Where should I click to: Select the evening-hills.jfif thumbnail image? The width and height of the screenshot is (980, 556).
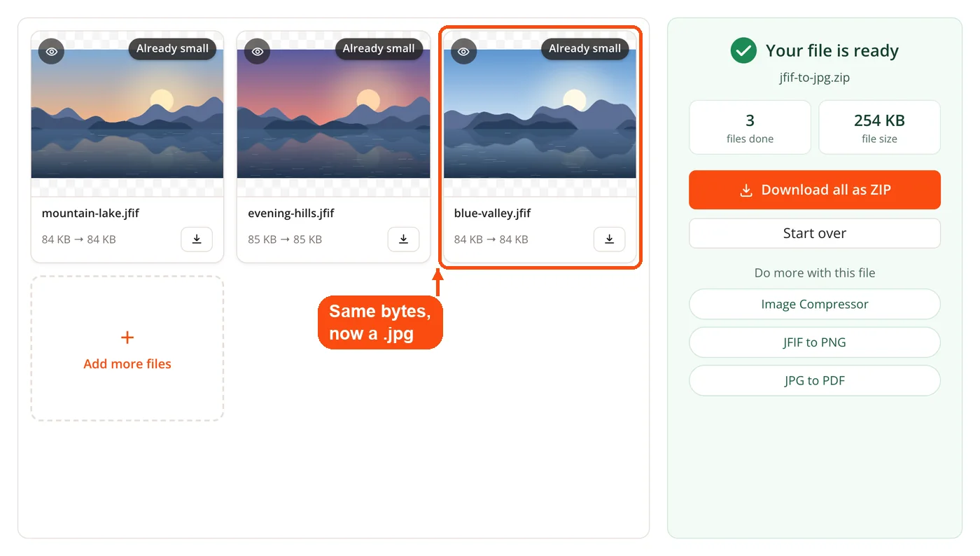pyautogui.click(x=334, y=114)
